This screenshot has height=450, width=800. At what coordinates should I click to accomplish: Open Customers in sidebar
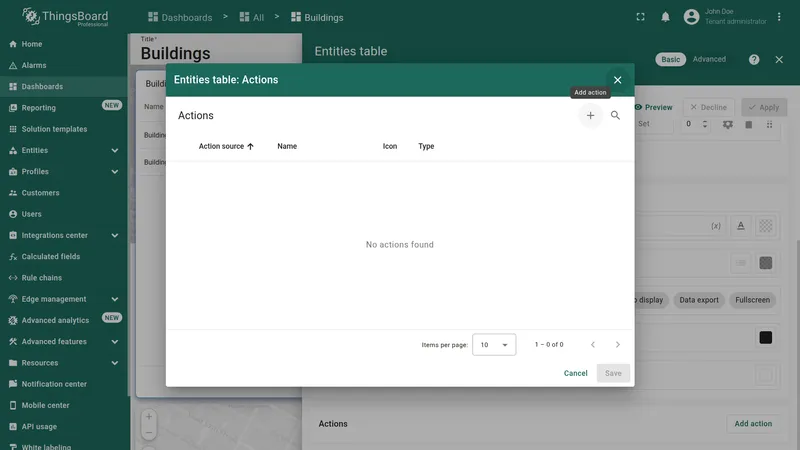63,193
